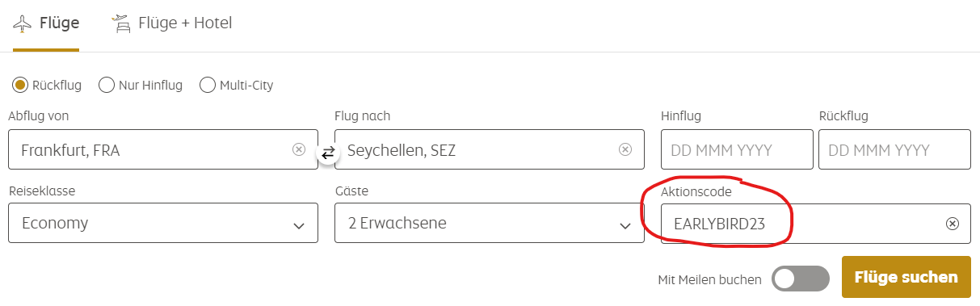Open the Reiseklasse Economy dropdown
This screenshot has width=980, height=306.
click(163, 223)
